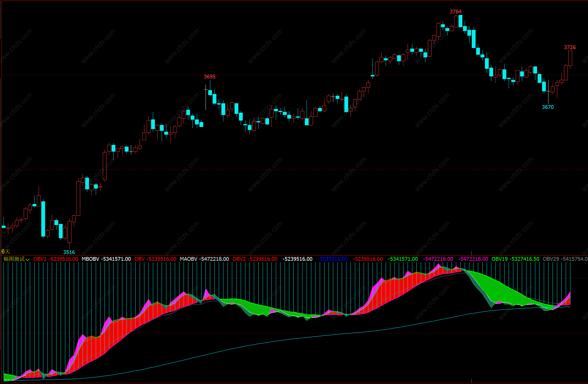Click the green -5341571.00 value label
The image size is (588, 384).
tap(403, 259)
